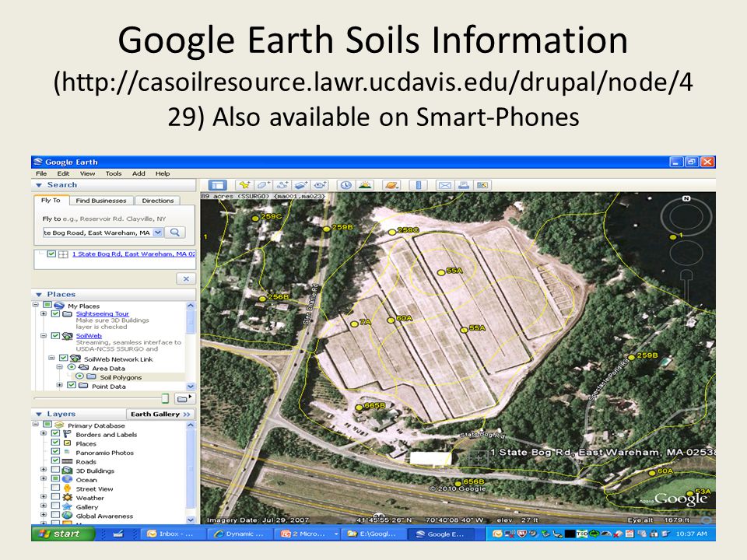The image size is (747, 560).
Task: Disable Borders and Labels layer
Action: tap(56, 434)
